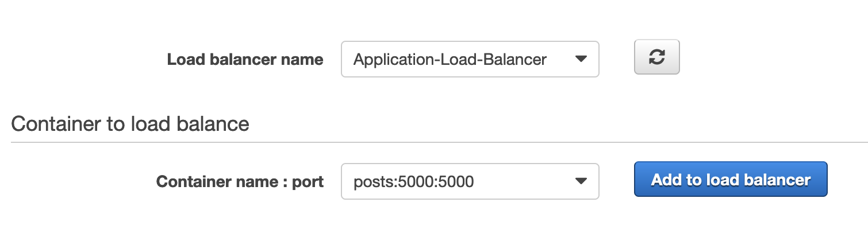Expand the Container name : port dropdown
868x233 pixels.
coord(470,181)
